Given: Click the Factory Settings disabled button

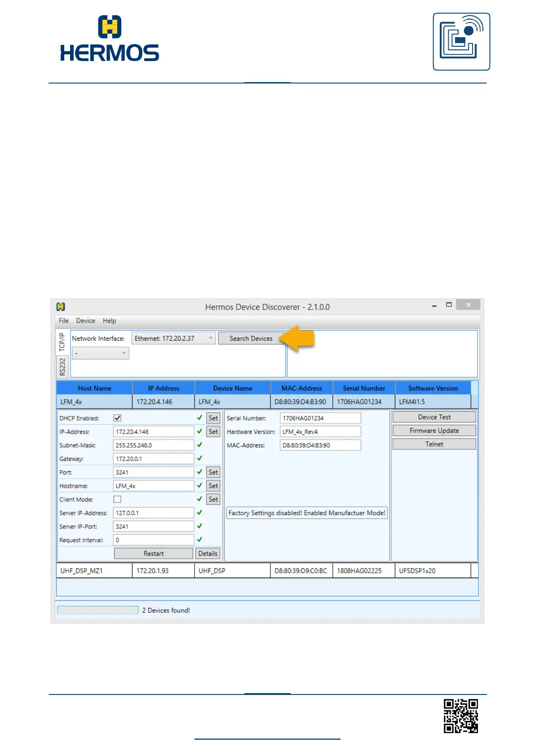Looking at the screenshot, I should click(307, 513).
